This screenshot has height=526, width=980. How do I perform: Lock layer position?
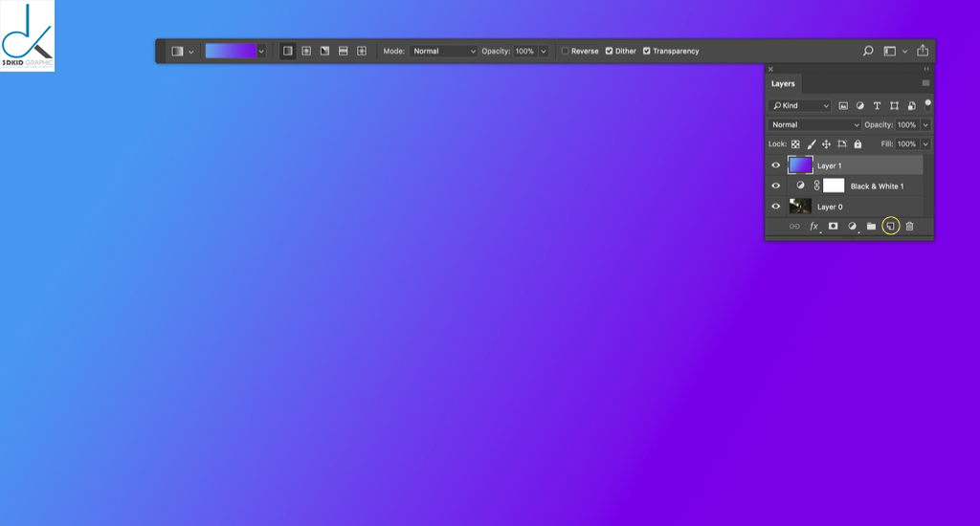click(x=826, y=144)
